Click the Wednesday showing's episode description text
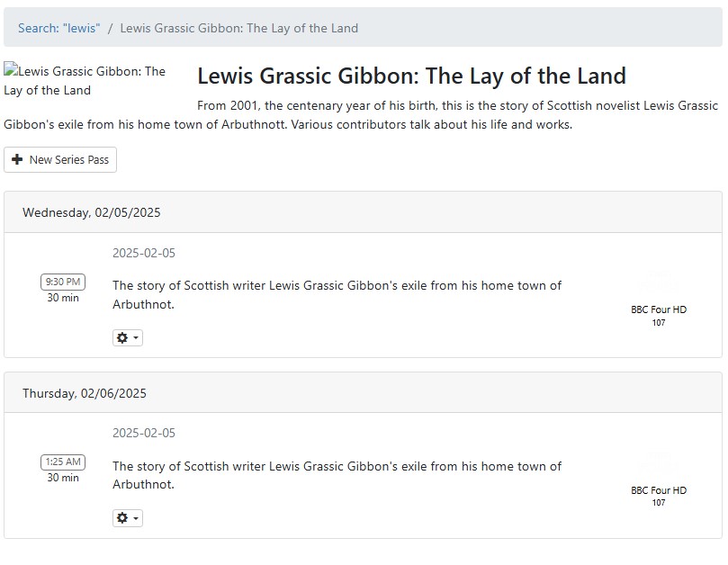The height and width of the screenshot is (565, 728). [x=337, y=294]
